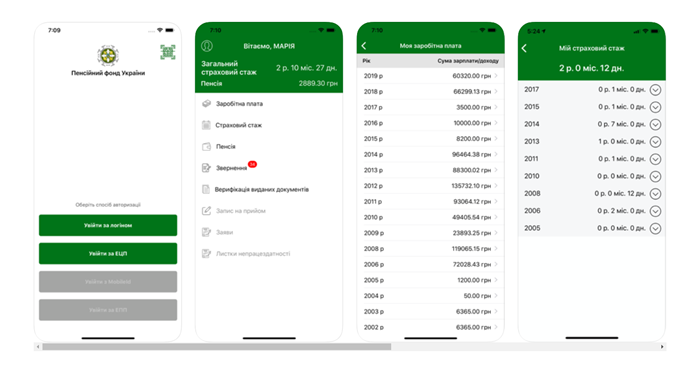This screenshot has height=365, width=688.
Task: Tap the greyed Увійти за ЕПП button
Action: tap(108, 310)
